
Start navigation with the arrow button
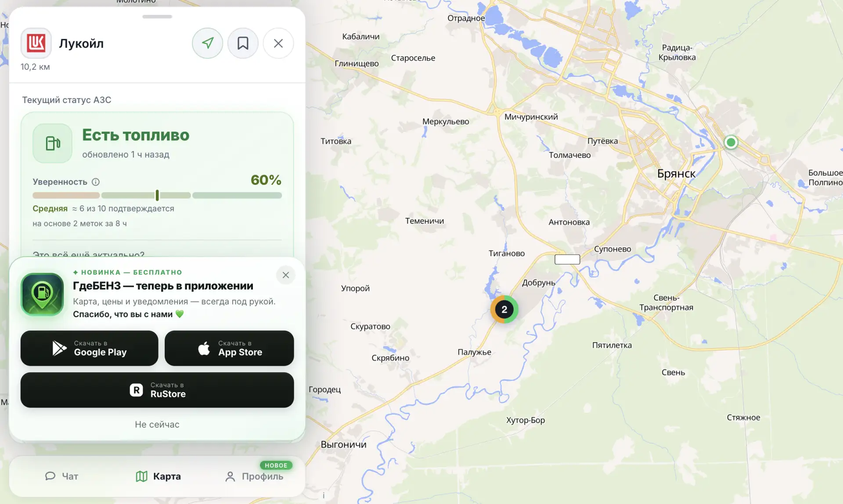(208, 43)
